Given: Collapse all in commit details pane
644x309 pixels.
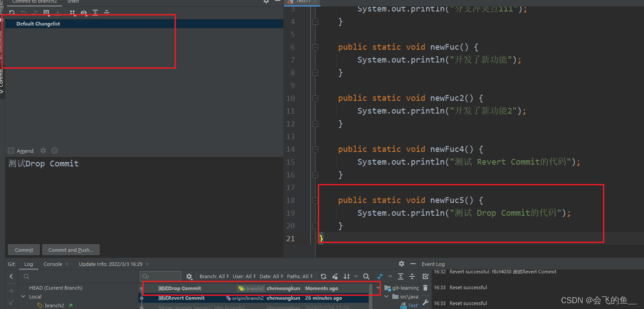Looking at the screenshot, I should click(412, 276).
